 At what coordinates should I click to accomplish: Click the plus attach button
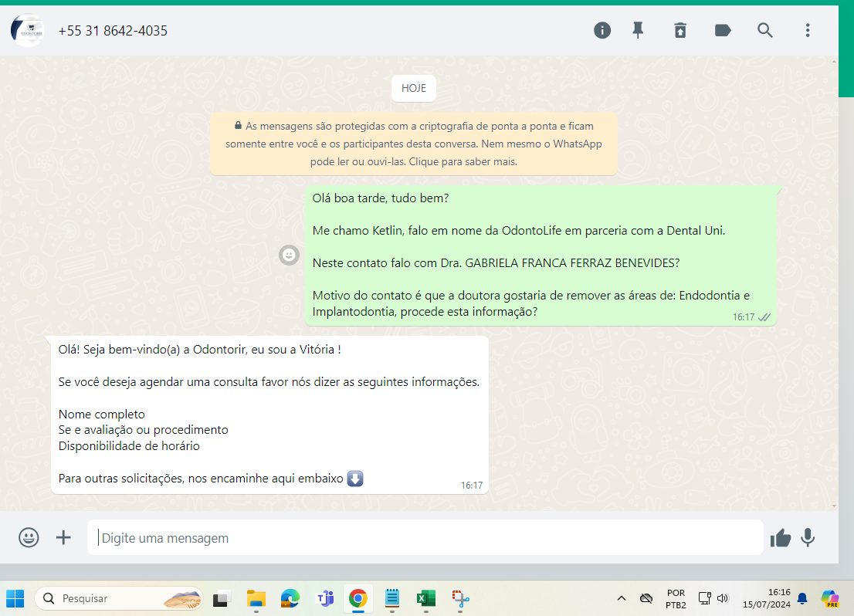pos(64,537)
